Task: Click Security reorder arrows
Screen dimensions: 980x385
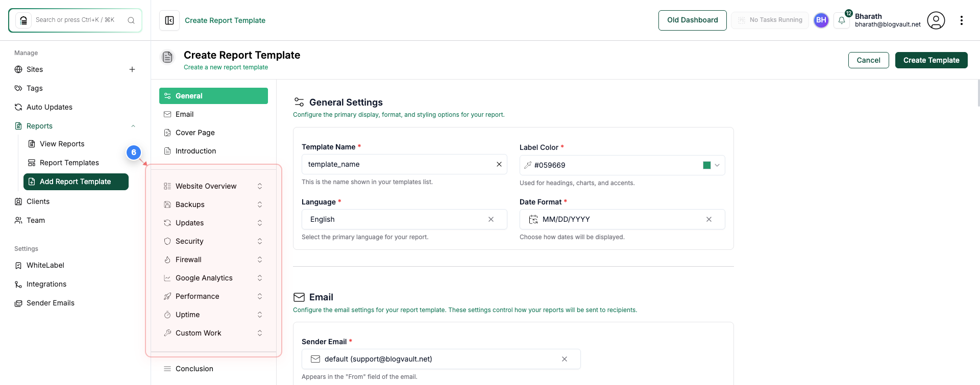Action: pos(260,241)
